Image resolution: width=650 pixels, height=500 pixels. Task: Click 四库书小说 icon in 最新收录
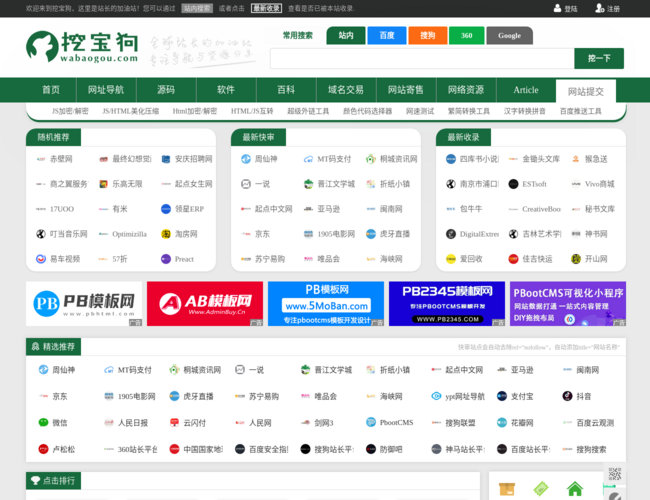point(451,159)
